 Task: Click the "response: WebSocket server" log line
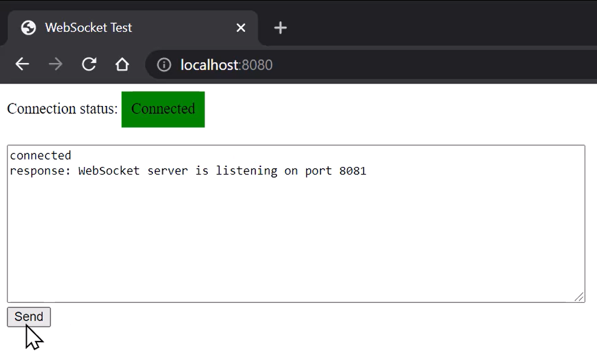coord(188,171)
